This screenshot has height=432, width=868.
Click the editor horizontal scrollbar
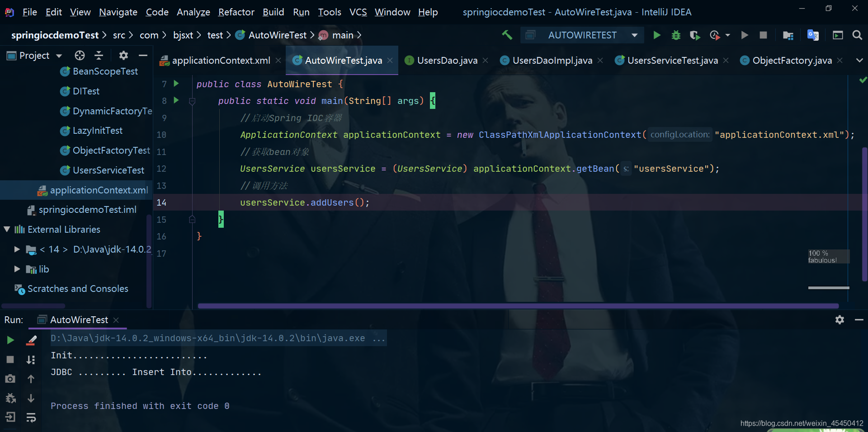pyautogui.click(x=518, y=306)
